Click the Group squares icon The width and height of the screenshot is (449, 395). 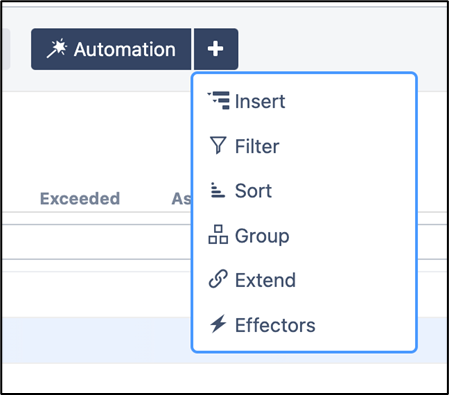[218, 235]
